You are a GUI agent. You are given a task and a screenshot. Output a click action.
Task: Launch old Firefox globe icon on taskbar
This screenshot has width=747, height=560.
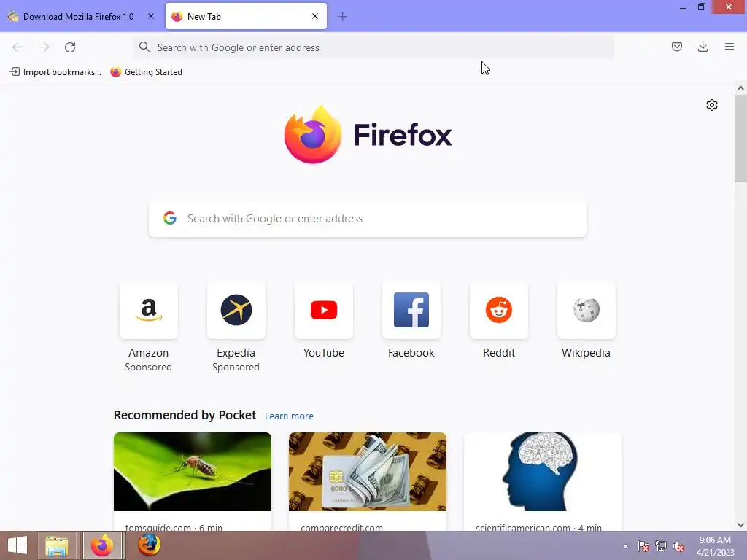149,545
